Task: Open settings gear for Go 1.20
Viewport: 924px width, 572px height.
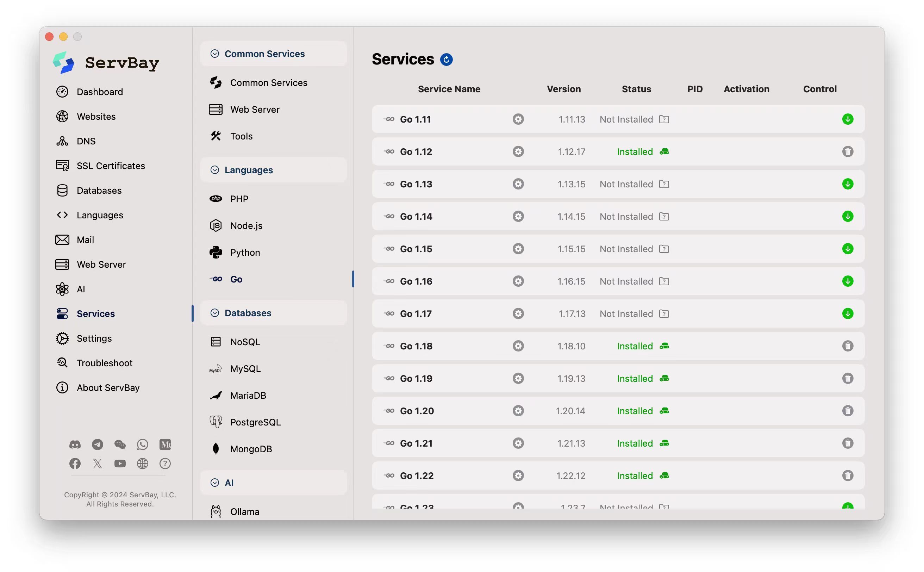Action: [518, 411]
